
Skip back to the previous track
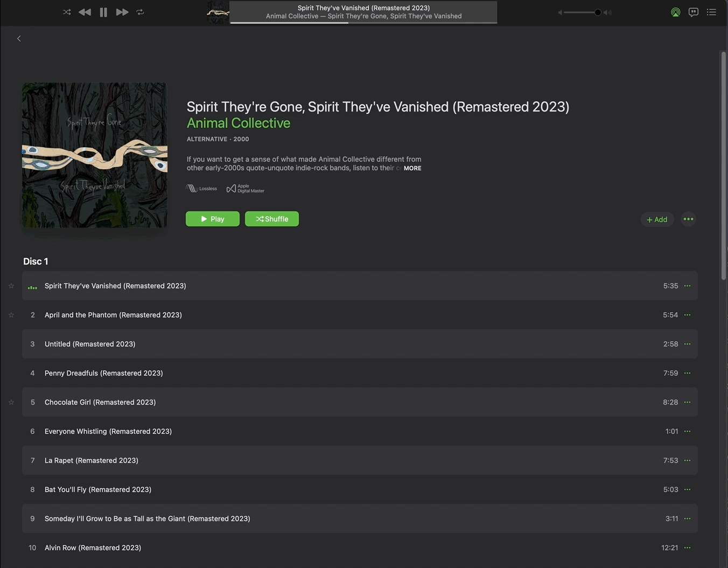coord(85,12)
